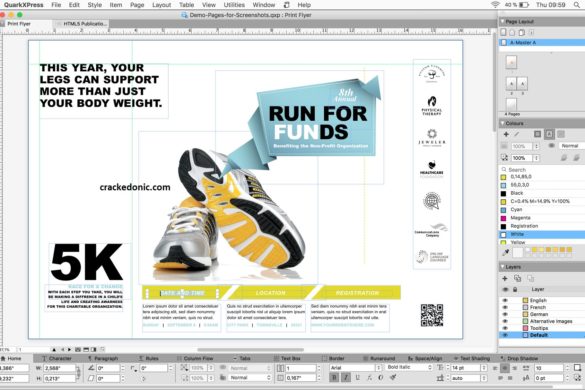Collapse the Colours panel
Screen dimensions: 585x390
[502, 123]
